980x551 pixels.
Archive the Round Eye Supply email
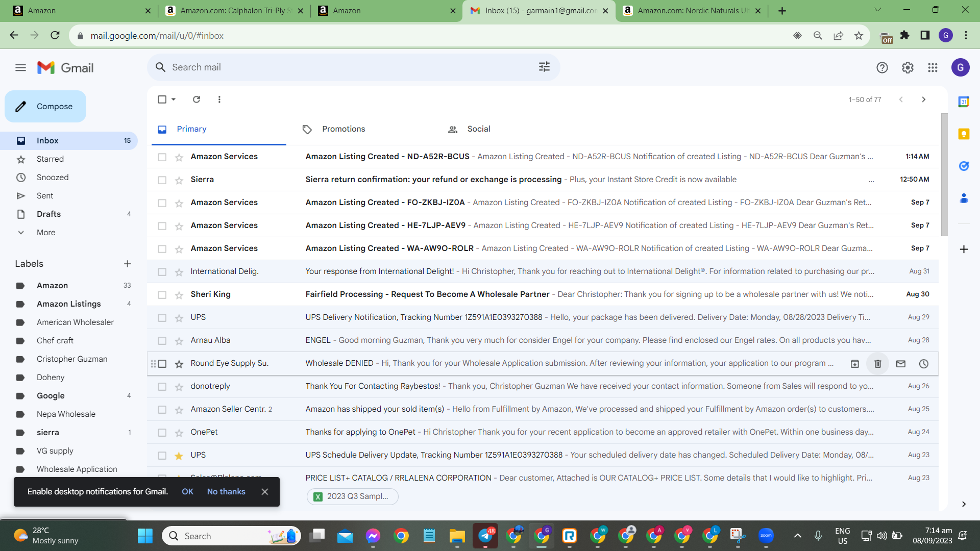coord(855,364)
